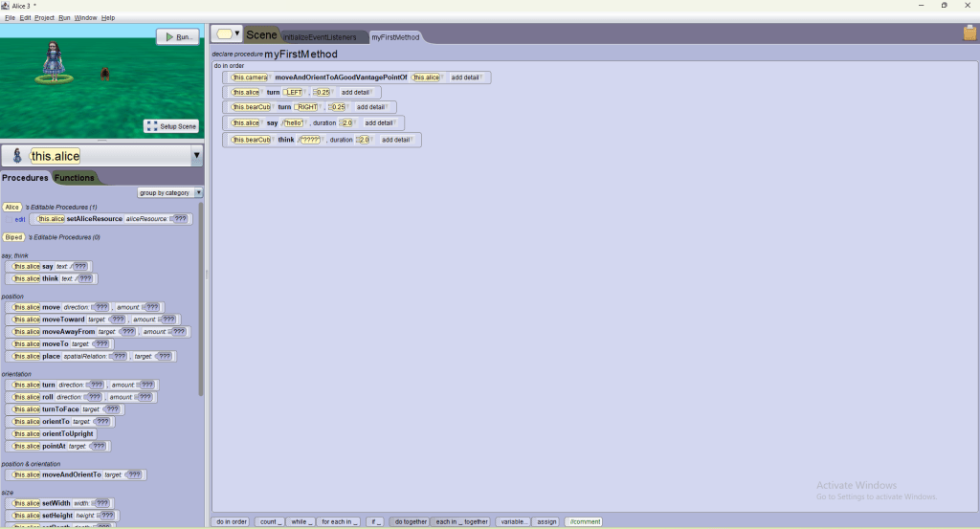Click the clipboard icon at top right
Image resolution: width=980 pixels, height=529 pixels.
(x=969, y=33)
